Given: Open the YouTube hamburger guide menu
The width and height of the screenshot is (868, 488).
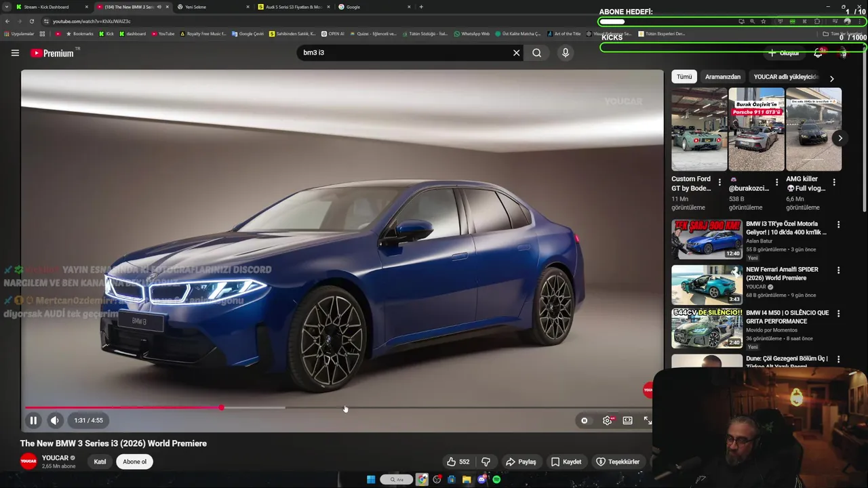Looking at the screenshot, I should 15,53.
